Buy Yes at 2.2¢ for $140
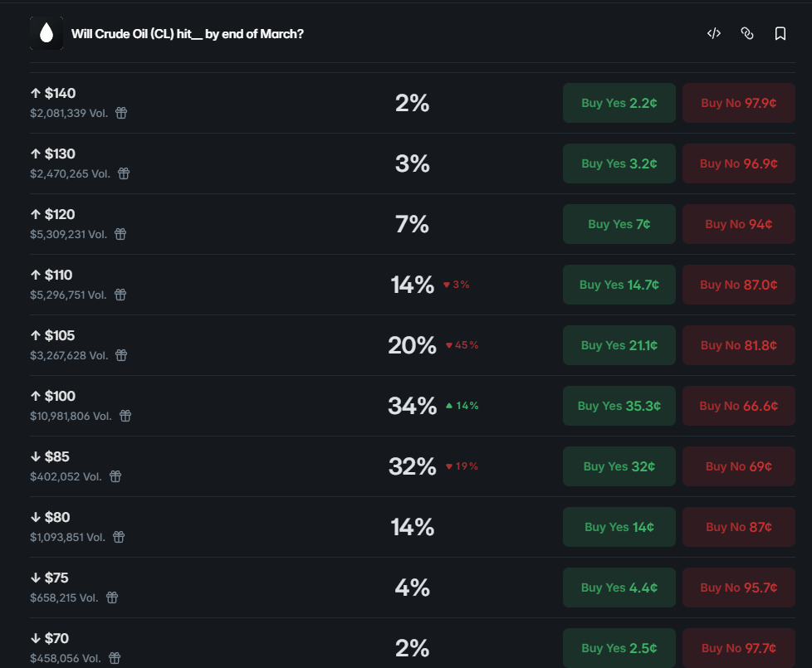Screen dimensions: 812x668 (619, 103)
